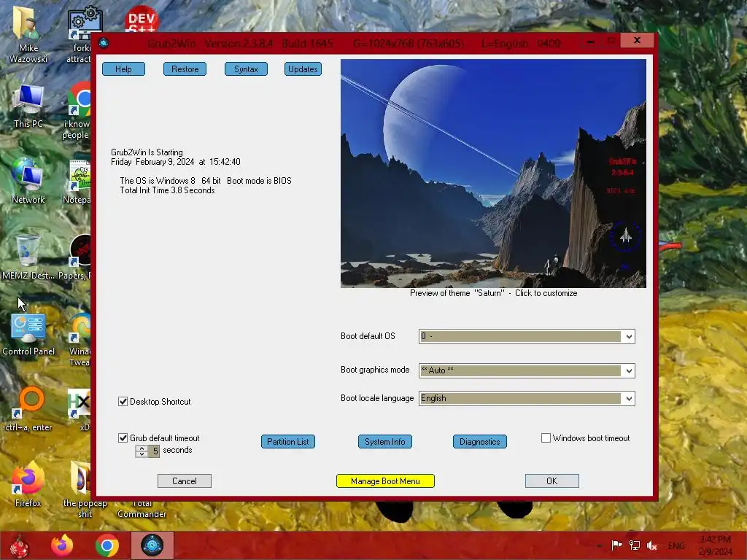Image resolution: width=747 pixels, height=560 pixels.
Task: Select the Chrome 'i know people' desktop shortcut
Action: (79, 111)
